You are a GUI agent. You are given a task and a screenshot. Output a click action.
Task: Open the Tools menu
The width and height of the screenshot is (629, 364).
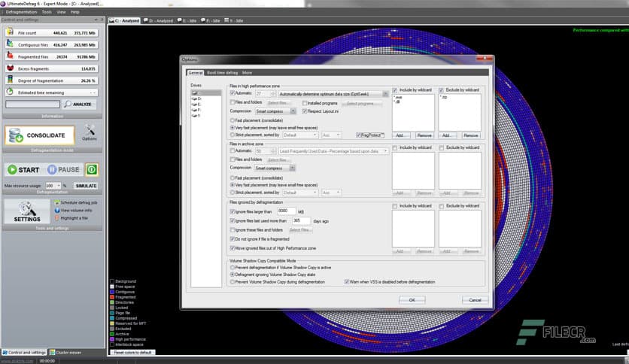[47, 12]
